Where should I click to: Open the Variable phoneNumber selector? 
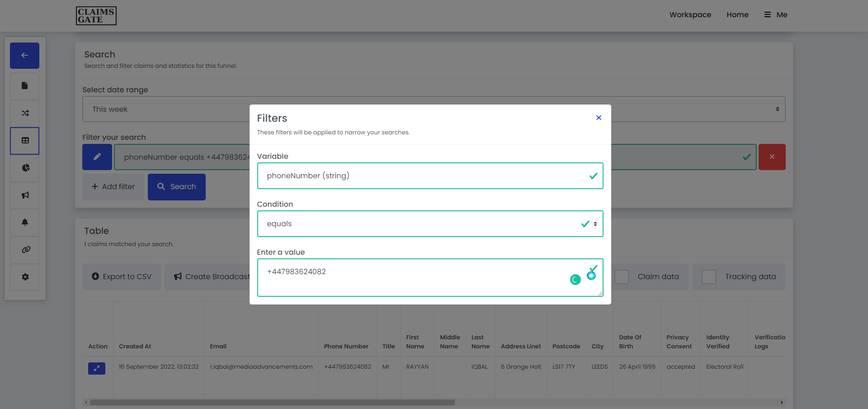pyautogui.click(x=429, y=176)
